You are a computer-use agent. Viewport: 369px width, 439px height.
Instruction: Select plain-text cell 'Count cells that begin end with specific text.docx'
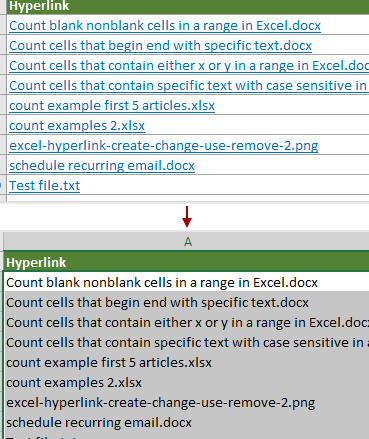click(x=186, y=303)
